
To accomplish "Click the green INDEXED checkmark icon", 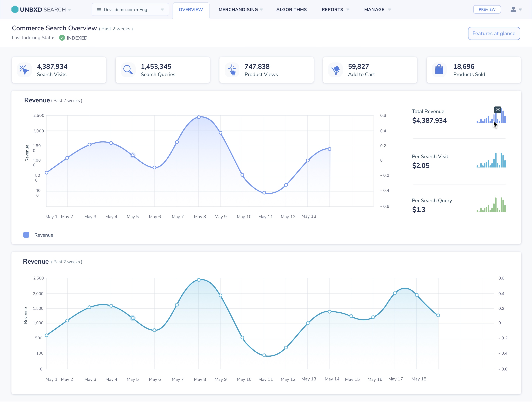I will [62, 38].
